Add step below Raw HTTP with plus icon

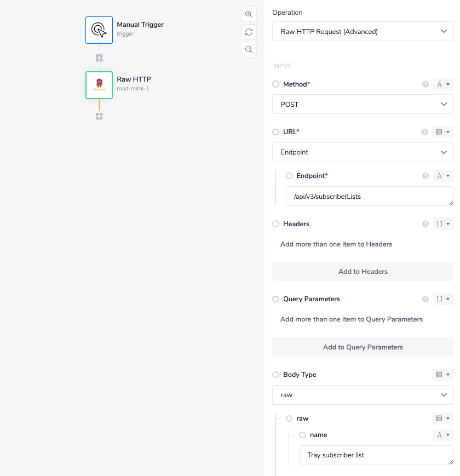tap(99, 116)
